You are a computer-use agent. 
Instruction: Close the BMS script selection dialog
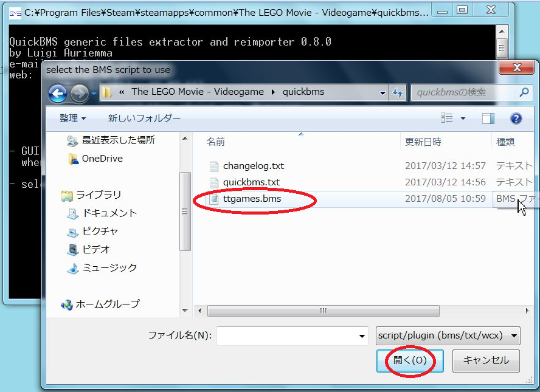tap(516, 67)
